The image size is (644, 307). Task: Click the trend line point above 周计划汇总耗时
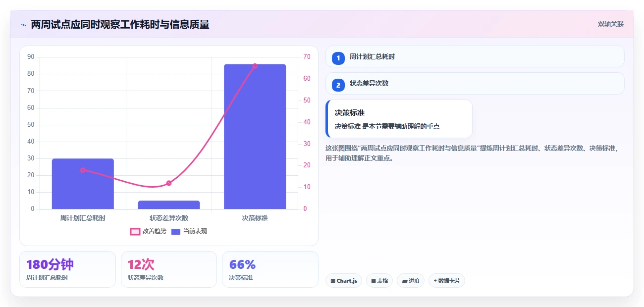tap(83, 170)
